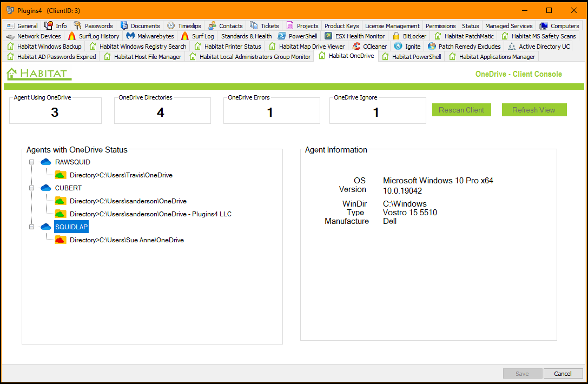
Task: Click the Habitat Windows Registry Search icon
Action: (x=93, y=46)
